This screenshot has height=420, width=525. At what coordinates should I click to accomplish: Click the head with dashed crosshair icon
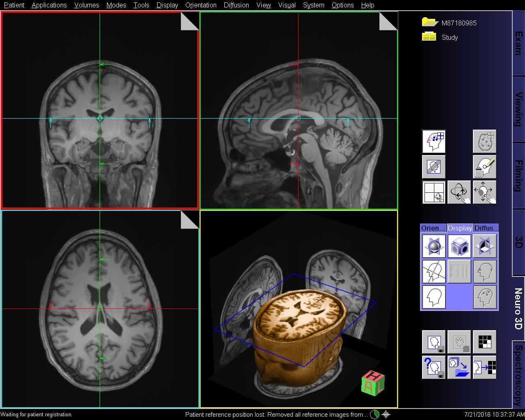[434, 271]
